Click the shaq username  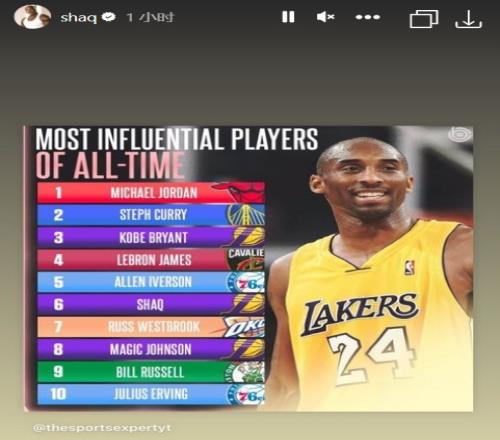tap(79, 17)
